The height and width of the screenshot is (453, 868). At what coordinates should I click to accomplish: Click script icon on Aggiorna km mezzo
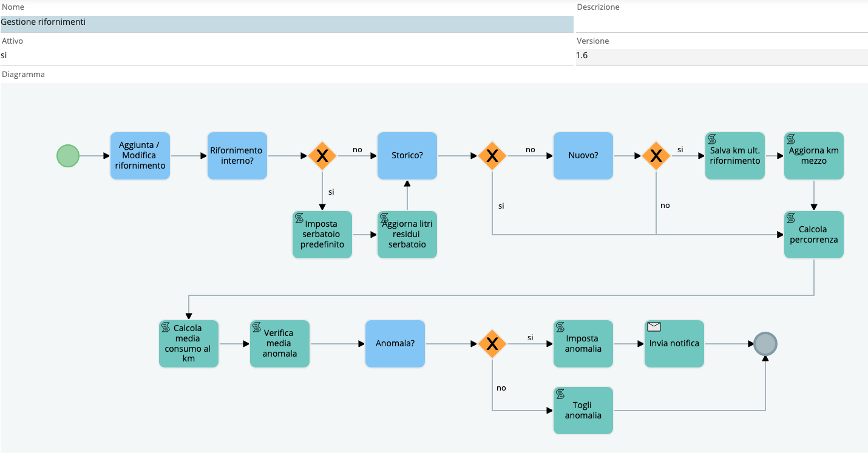click(x=791, y=139)
